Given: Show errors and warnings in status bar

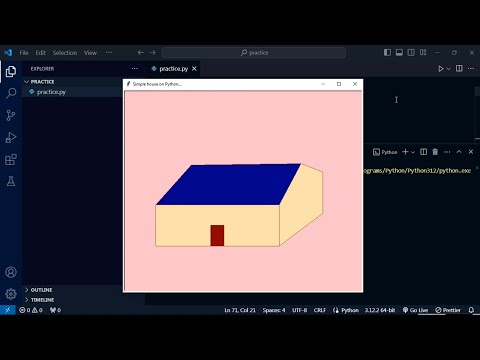Looking at the screenshot, I should point(31,310).
